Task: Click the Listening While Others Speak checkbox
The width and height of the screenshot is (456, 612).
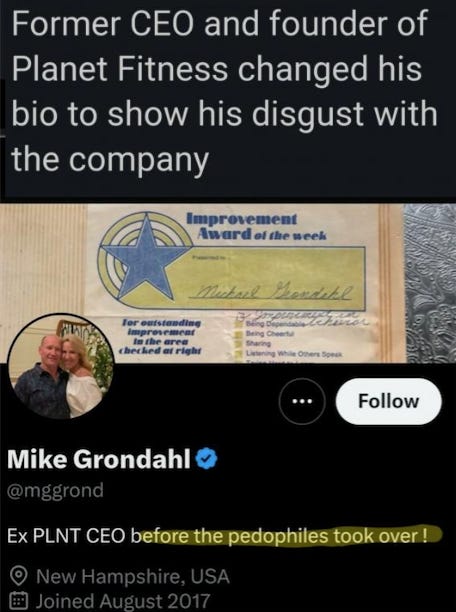Action: (239, 354)
